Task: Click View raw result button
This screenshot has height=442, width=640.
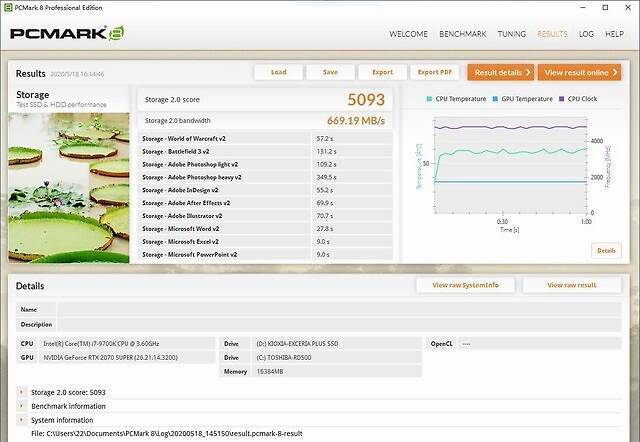Action: pyautogui.click(x=571, y=285)
